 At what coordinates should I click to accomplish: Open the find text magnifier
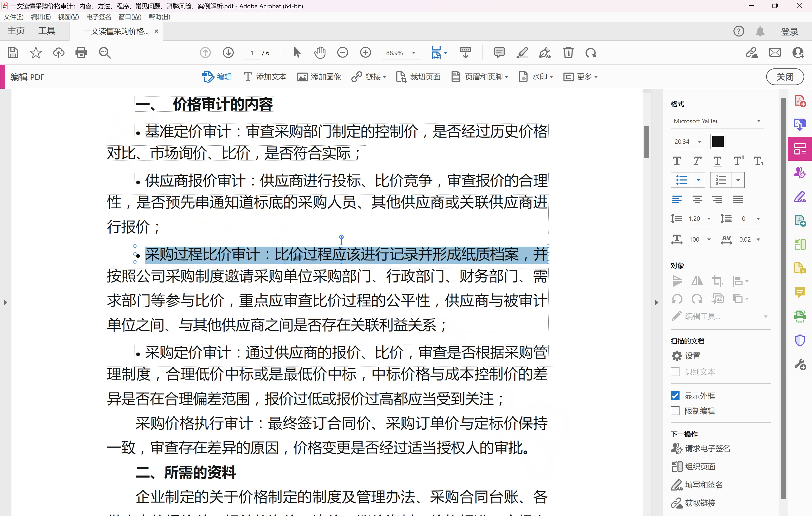coord(105,53)
